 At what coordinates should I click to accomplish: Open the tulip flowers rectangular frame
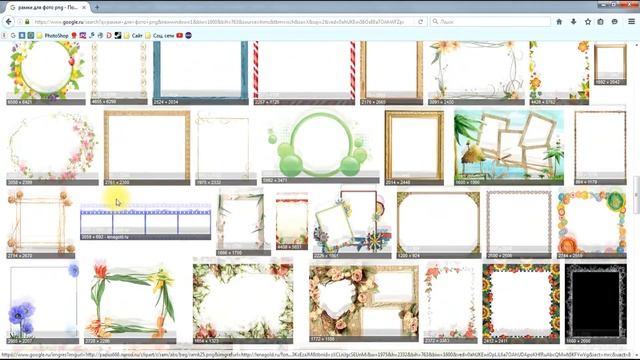coord(130,303)
